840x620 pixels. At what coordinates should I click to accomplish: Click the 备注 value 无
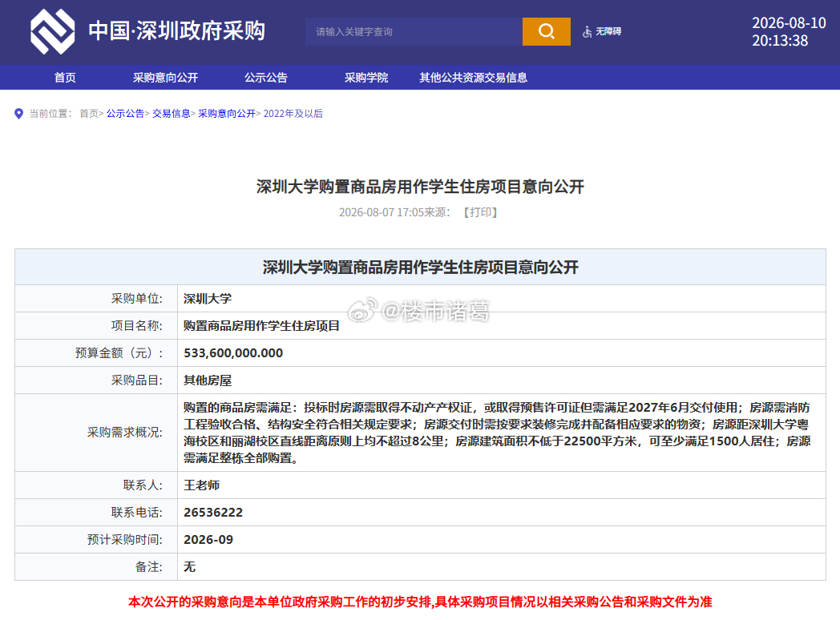click(190, 567)
